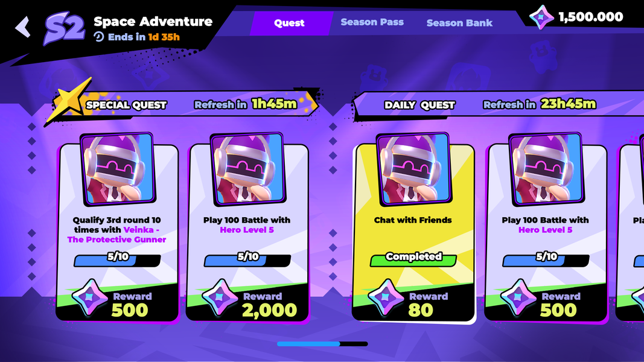Click the yellow star on the Special Quest banner
This screenshot has width=644, height=362.
(69, 100)
